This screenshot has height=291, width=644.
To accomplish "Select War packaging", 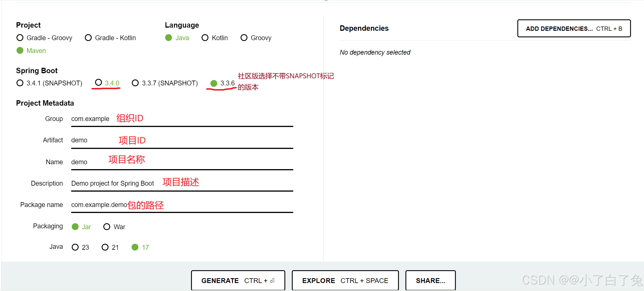I will (114, 227).
